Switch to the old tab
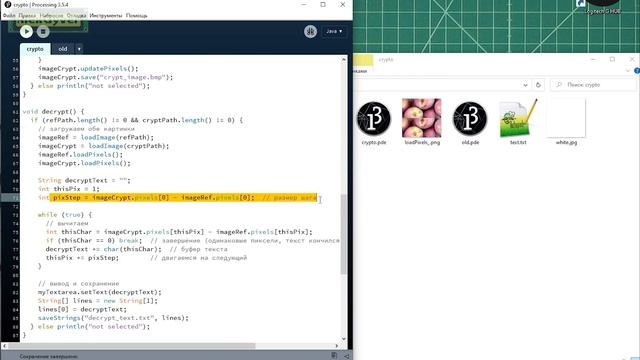 click(62, 49)
